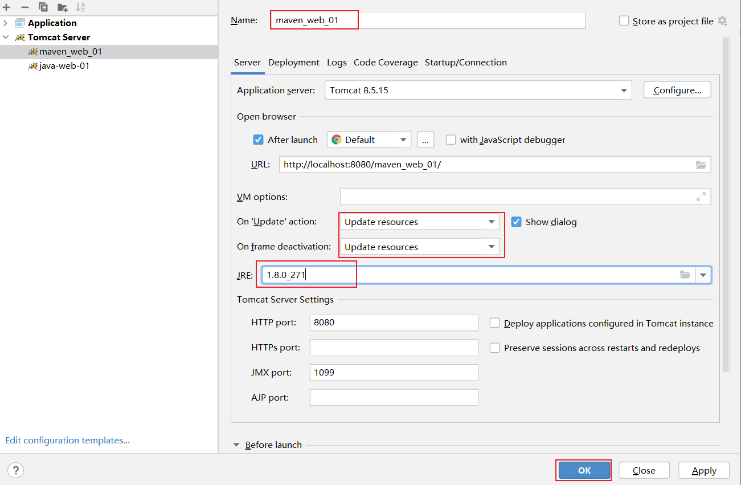The image size is (742, 485).
Task: Browse for a URL using the folder icon
Action: [701, 165]
